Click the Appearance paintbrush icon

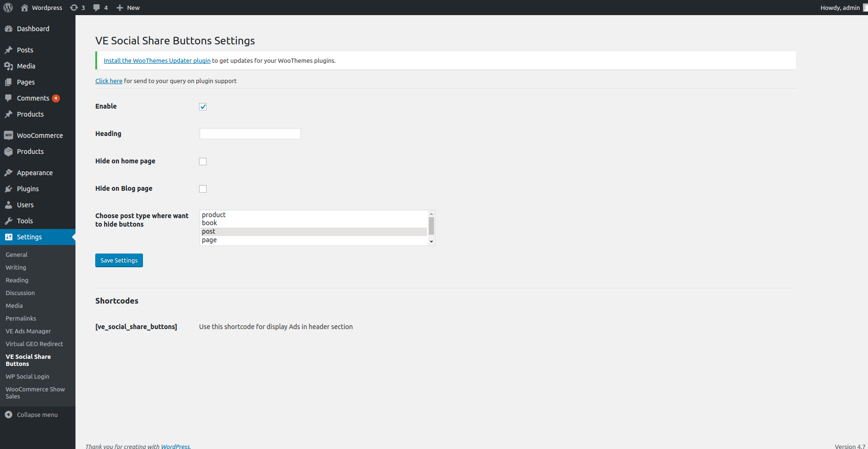coord(8,173)
